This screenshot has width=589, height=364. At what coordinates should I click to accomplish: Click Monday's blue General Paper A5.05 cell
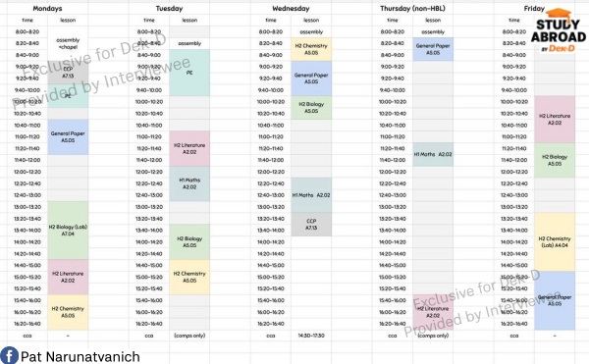pos(68,137)
